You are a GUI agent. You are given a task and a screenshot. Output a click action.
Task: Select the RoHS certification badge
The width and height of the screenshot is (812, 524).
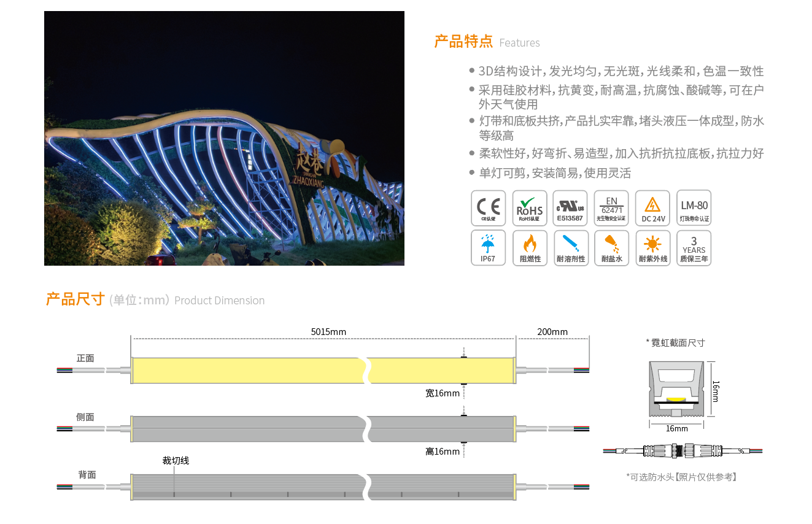(530, 208)
